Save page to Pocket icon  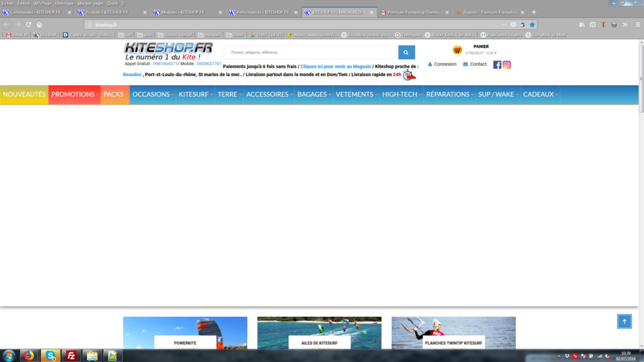coord(513,24)
